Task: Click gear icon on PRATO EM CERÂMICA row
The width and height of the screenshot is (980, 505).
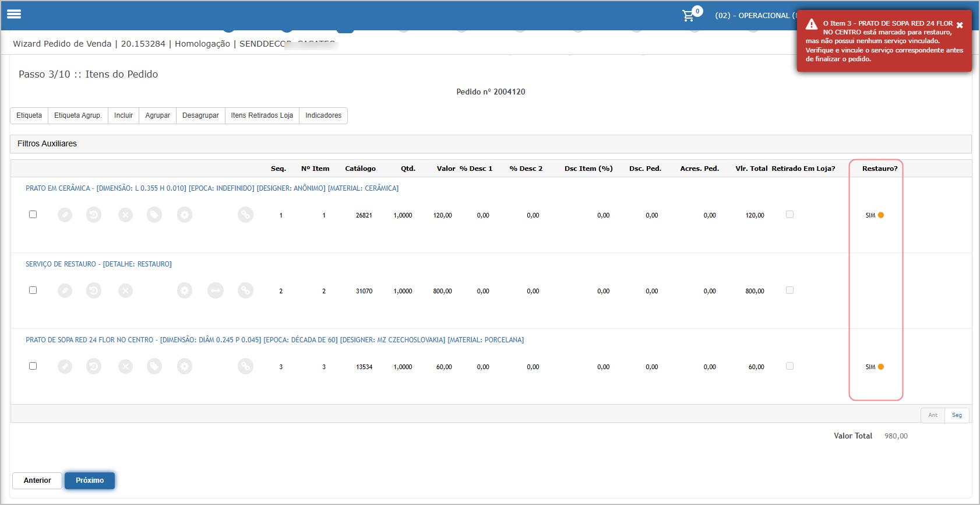Action: [185, 215]
